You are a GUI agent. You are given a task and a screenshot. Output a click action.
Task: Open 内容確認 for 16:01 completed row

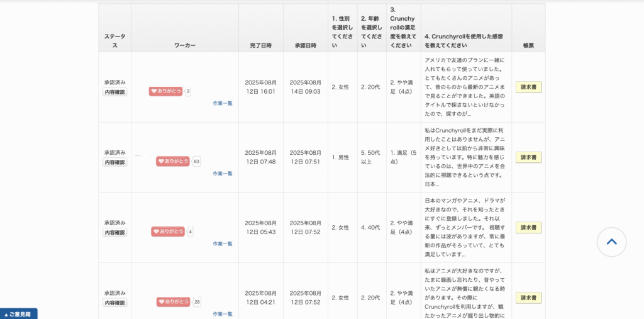[x=115, y=92]
